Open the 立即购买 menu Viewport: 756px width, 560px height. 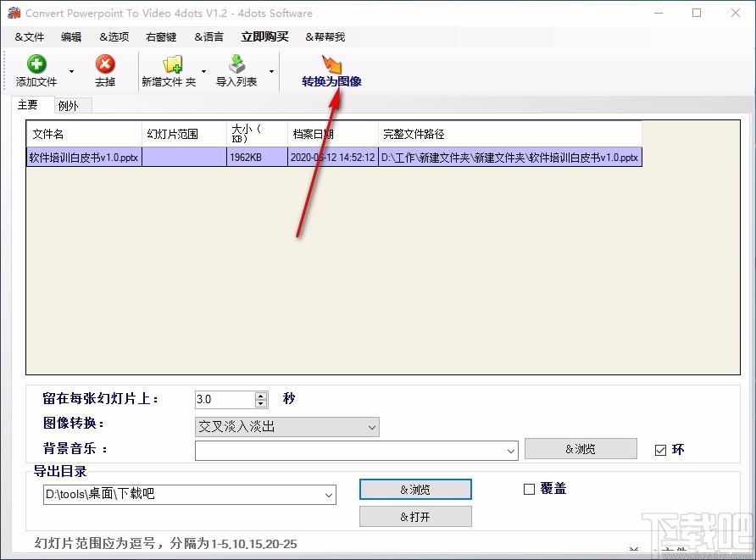[264, 37]
